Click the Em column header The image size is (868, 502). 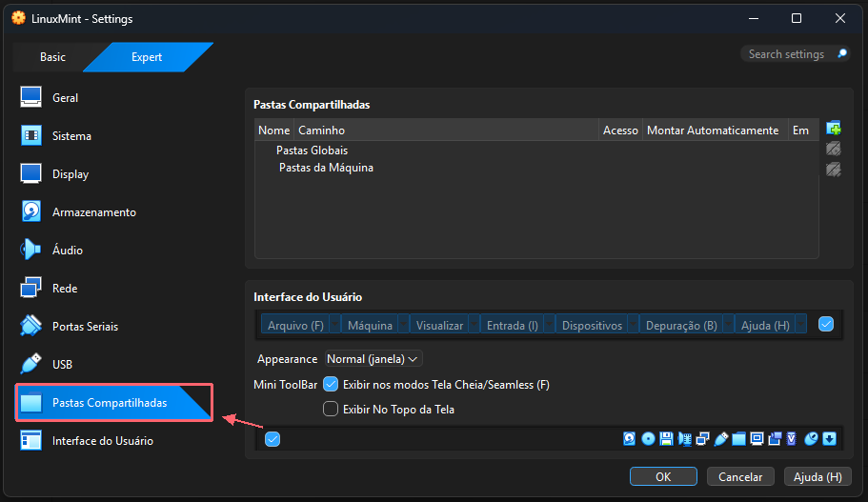coord(803,131)
